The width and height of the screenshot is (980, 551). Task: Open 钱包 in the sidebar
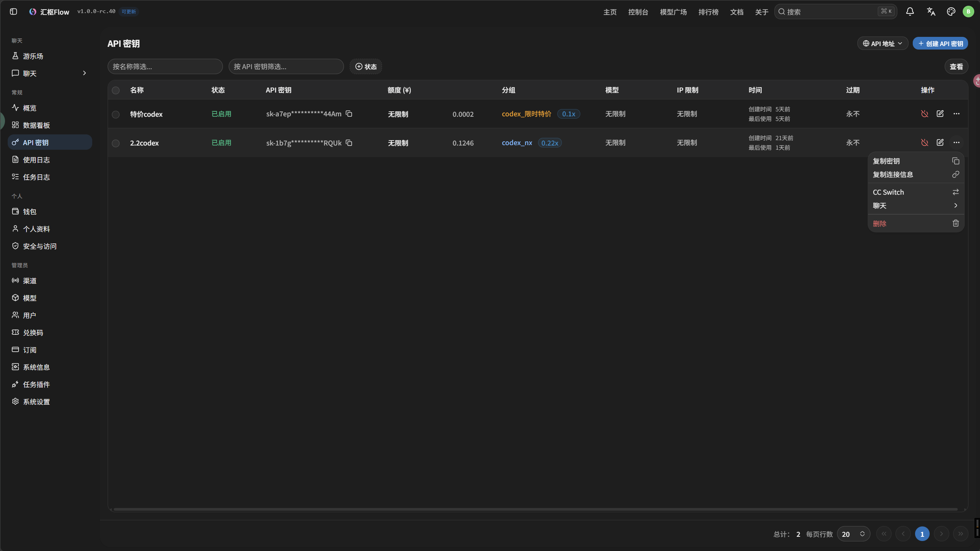coord(50,212)
